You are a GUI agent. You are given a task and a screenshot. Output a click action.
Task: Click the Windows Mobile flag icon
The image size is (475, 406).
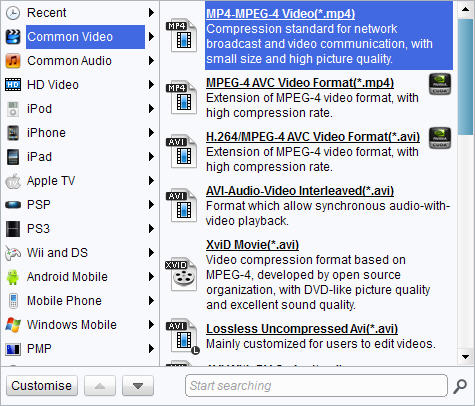tap(13, 325)
